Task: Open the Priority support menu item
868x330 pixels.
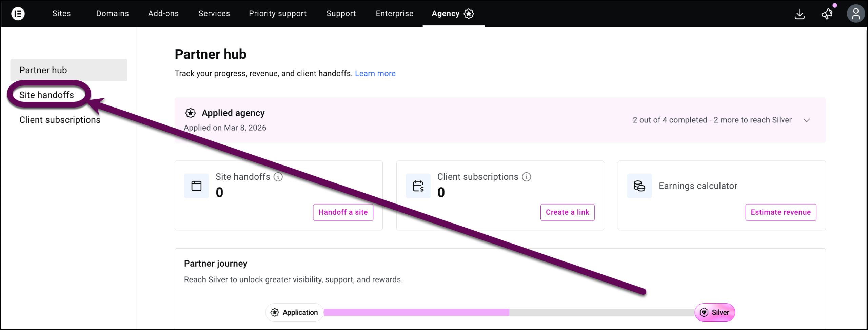Action: click(278, 14)
